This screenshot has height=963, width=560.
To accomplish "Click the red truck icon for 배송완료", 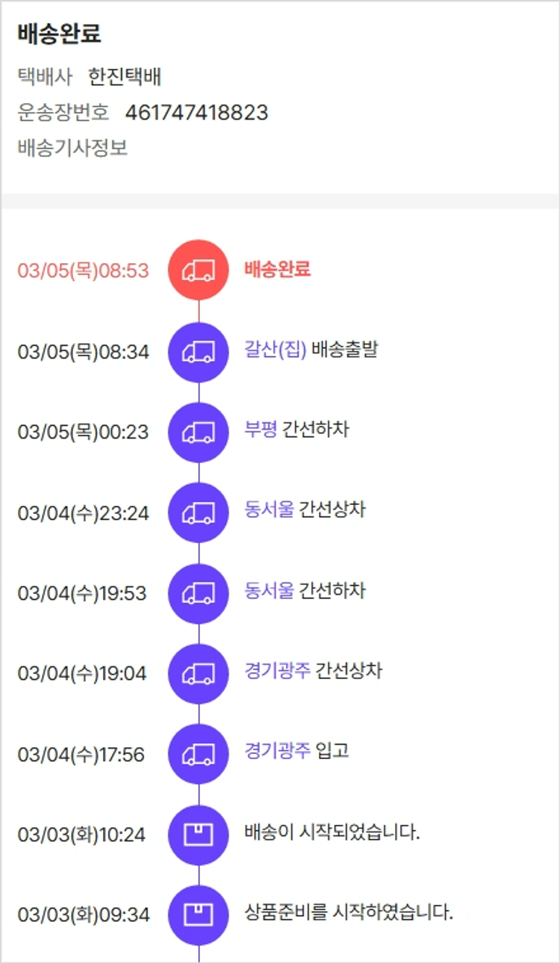I will (x=199, y=270).
